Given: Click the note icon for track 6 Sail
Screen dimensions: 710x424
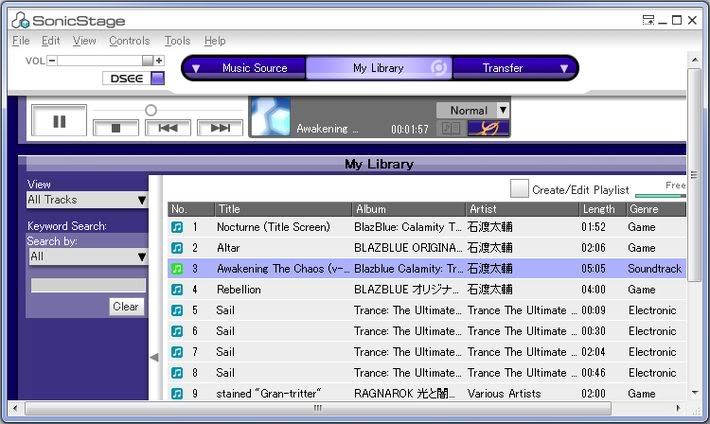Looking at the screenshot, I should (x=177, y=331).
